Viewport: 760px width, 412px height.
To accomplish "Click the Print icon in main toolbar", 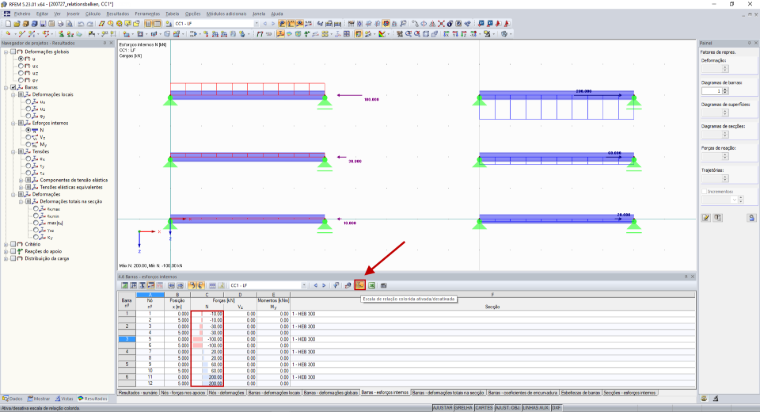I will pyautogui.click(x=61, y=23).
